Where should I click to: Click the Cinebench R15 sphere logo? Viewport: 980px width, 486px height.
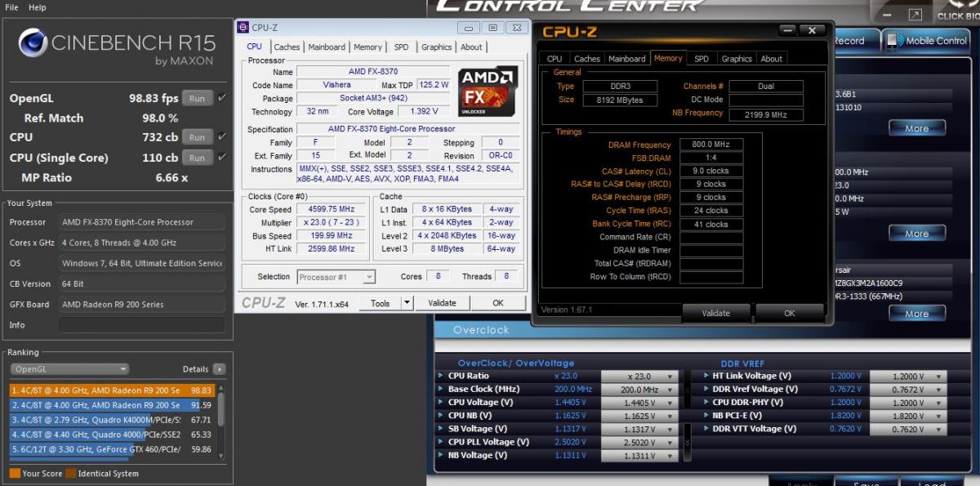[x=33, y=43]
